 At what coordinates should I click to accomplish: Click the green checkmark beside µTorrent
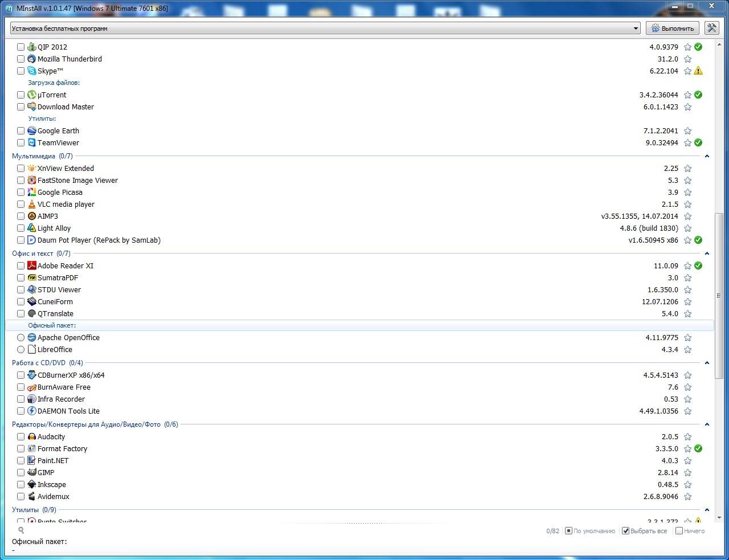tap(698, 95)
